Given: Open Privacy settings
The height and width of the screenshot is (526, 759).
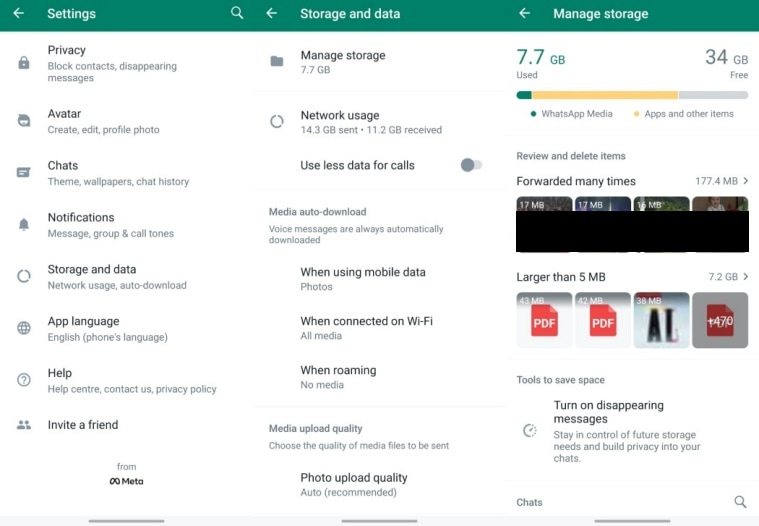Looking at the screenshot, I should click(x=126, y=63).
